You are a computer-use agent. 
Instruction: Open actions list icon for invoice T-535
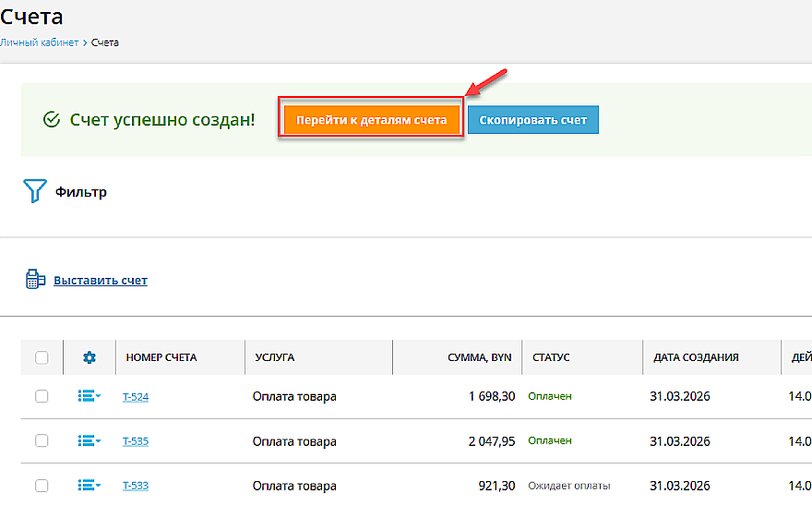[89, 440]
